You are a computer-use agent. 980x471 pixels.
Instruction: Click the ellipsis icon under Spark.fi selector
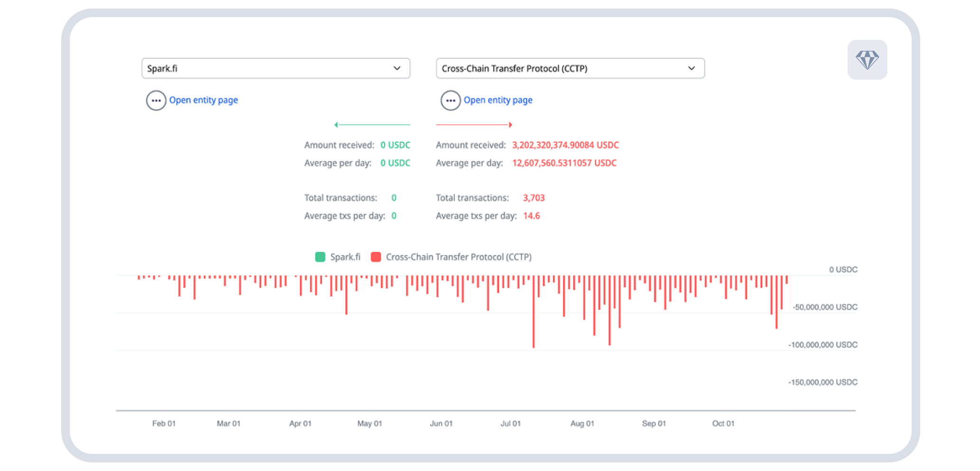click(x=156, y=101)
